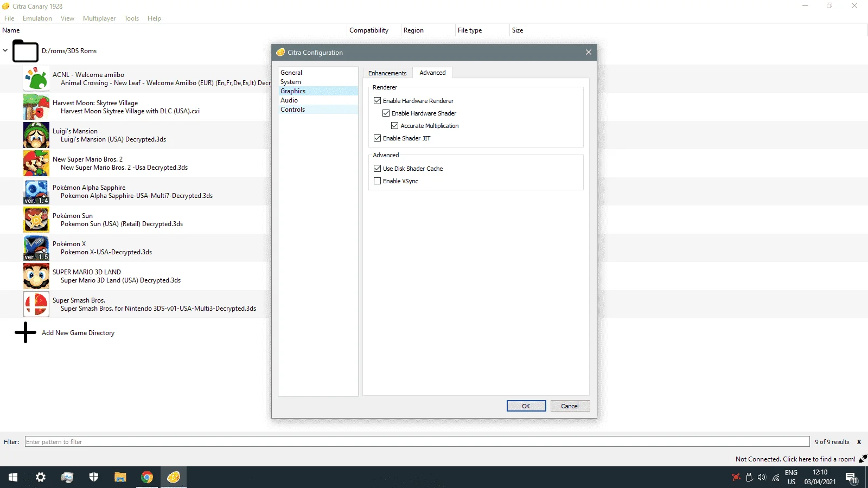Screen dimensions: 868x488
Task: Open the notification center icon
Action: [x=851, y=478]
